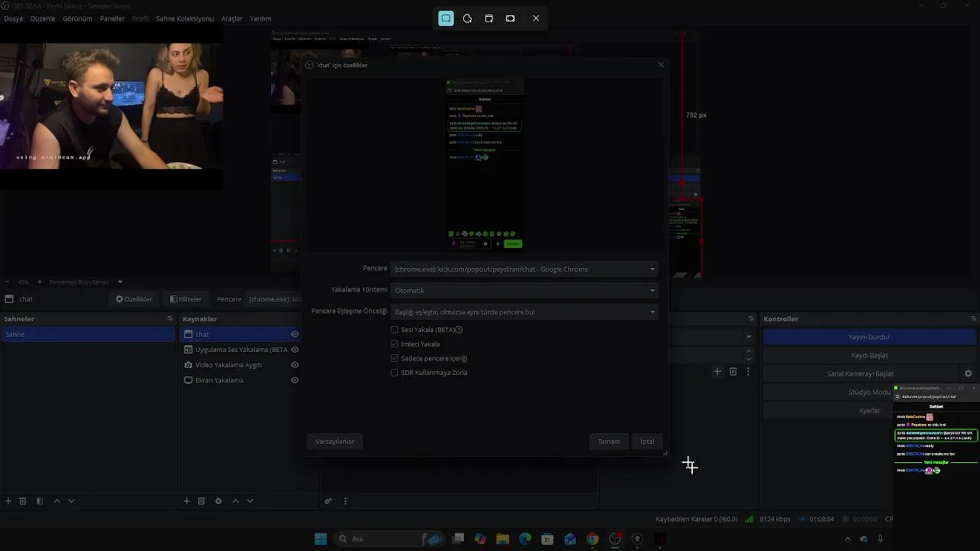Image resolution: width=980 pixels, height=551 pixels.
Task: Open Windows Start menu on taskbar
Action: 321,539
